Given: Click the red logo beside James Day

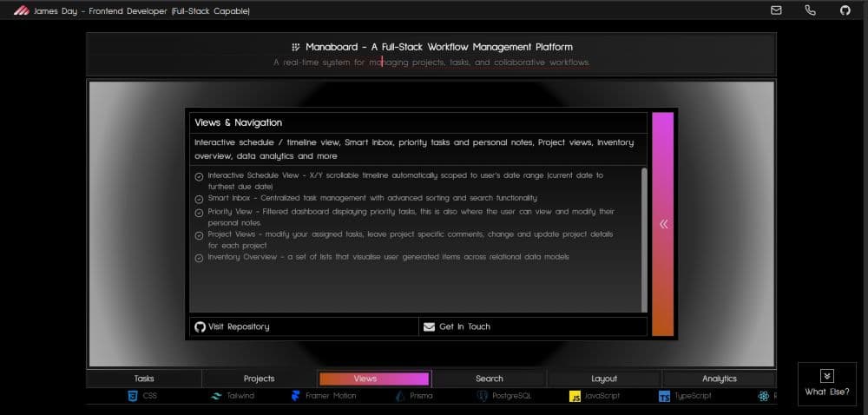Looking at the screenshot, I should pyautogui.click(x=21, y=10).
